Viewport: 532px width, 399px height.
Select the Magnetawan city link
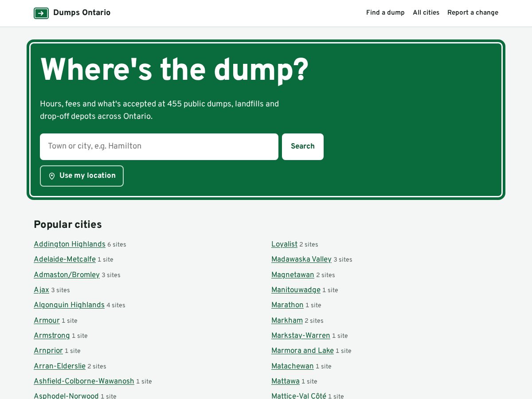(x=293, y=275)
